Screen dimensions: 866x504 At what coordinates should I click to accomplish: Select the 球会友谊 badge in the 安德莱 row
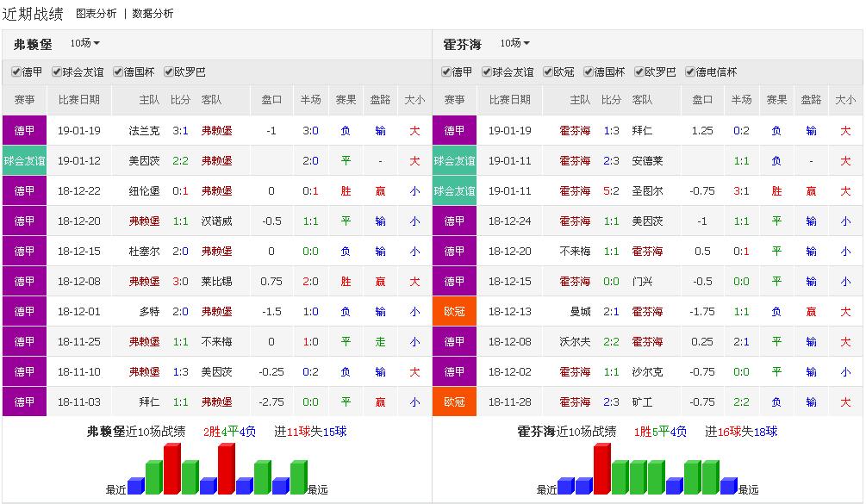pyautogui.click(x=454, y=160)
